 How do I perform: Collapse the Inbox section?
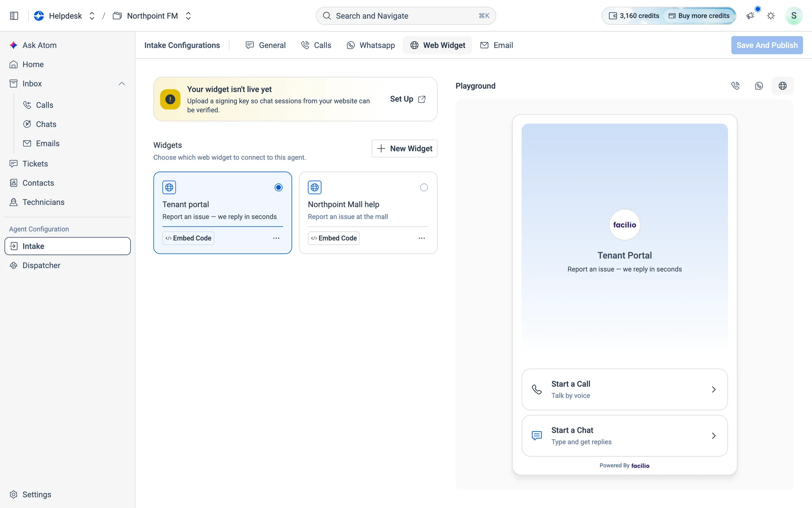[x=122, y=84]
